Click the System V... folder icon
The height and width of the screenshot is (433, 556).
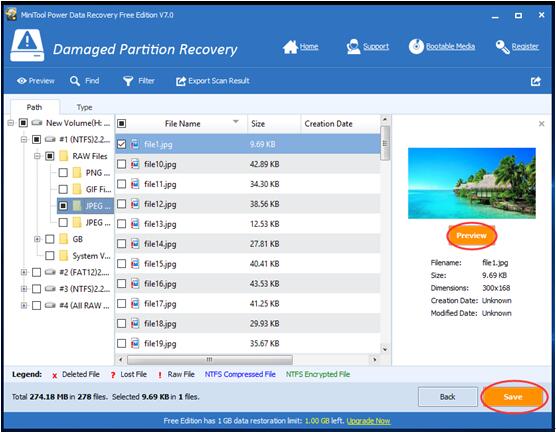pyautogui.click(x=63, y=256)
